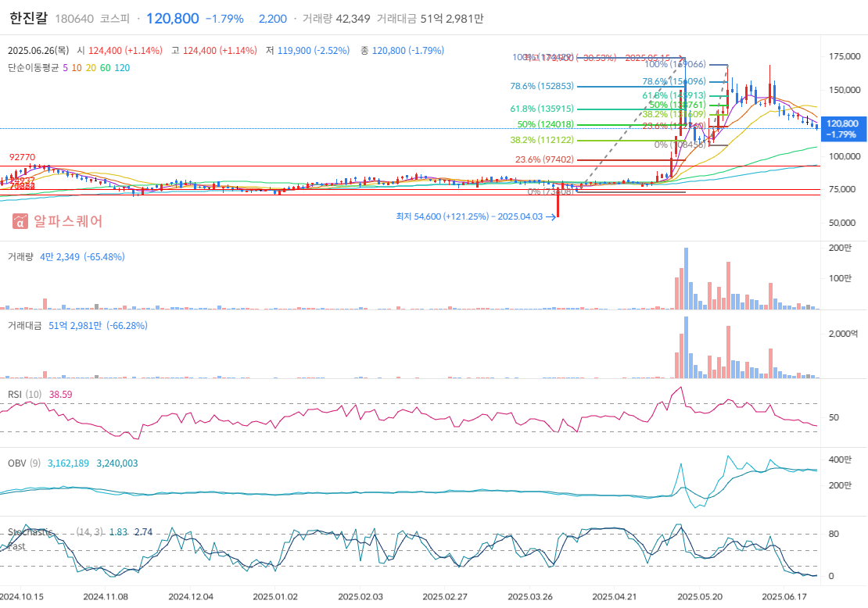Click the close price 종 120,800 (-1.79%)
The width and height of the screenshot is (868, 608).
coord(403,50)
